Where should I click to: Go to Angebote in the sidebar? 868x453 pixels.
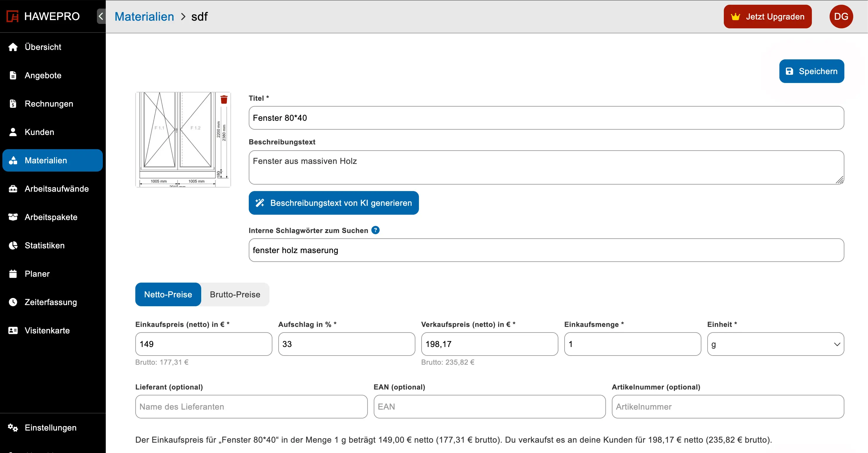(53, 75)
